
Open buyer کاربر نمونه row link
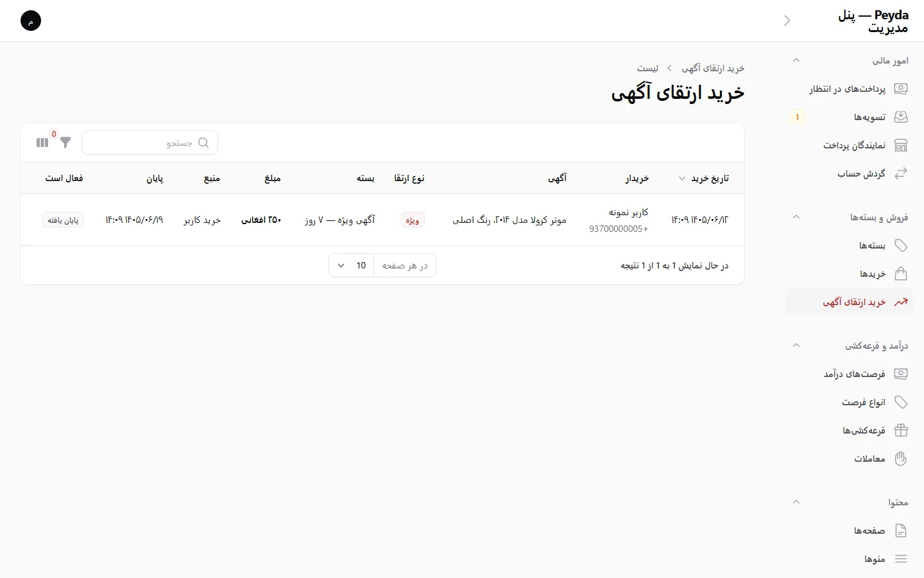pos(619,220)
